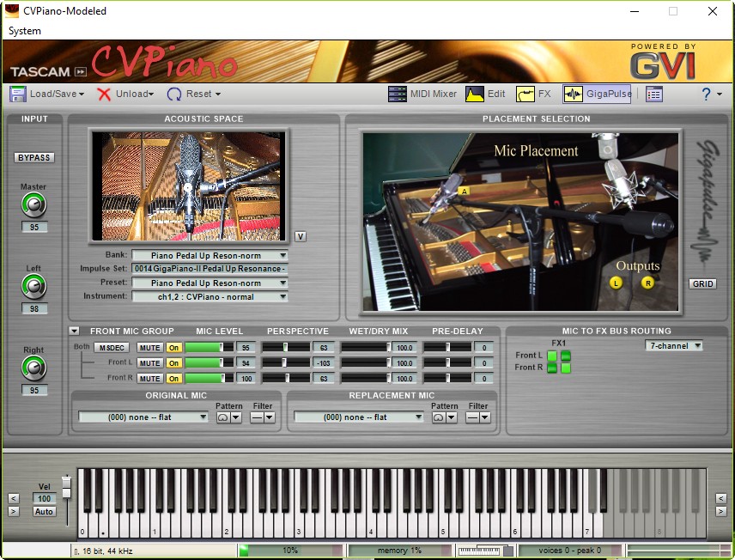Image resolution: width=735 pixels, height=560 pixels.
Task: Click the red X Unload icon
Action: (x=104, y=94)
